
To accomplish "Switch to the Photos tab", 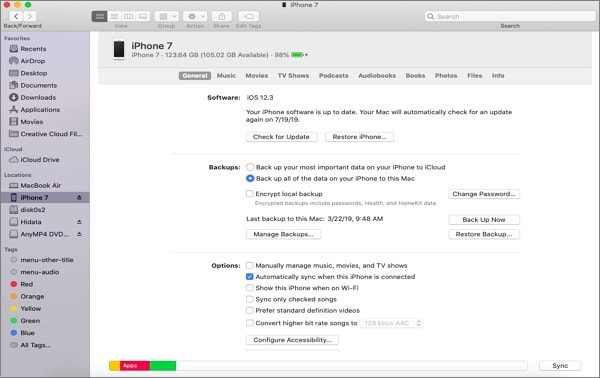I will pyautogui.click(x=446, y=76).
